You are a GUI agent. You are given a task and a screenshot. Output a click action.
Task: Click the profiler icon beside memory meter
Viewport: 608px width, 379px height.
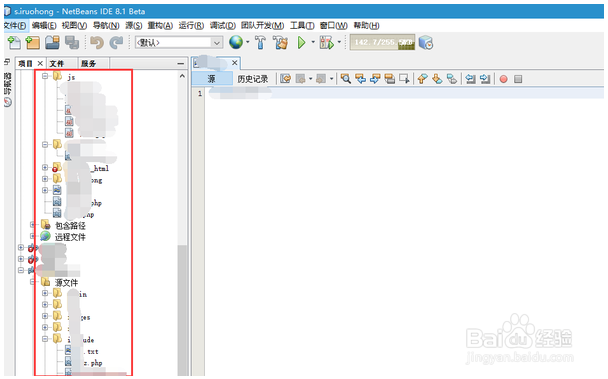(x=426, y=42)
